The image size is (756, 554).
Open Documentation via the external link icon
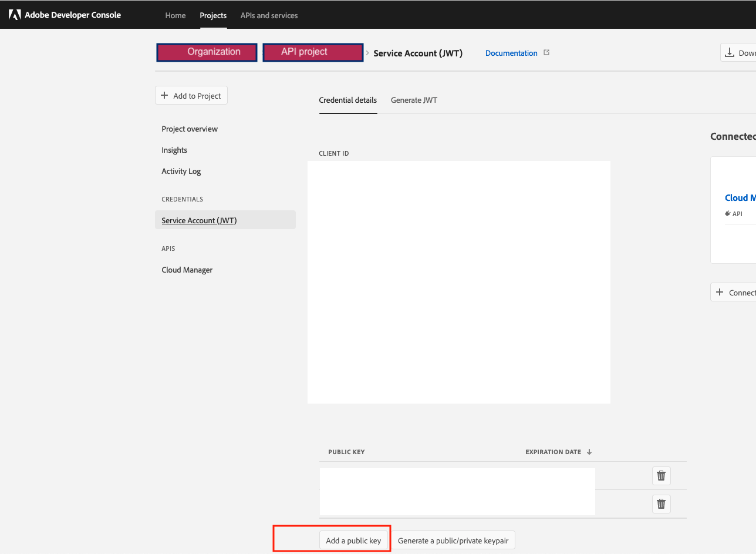coord(546,52)
